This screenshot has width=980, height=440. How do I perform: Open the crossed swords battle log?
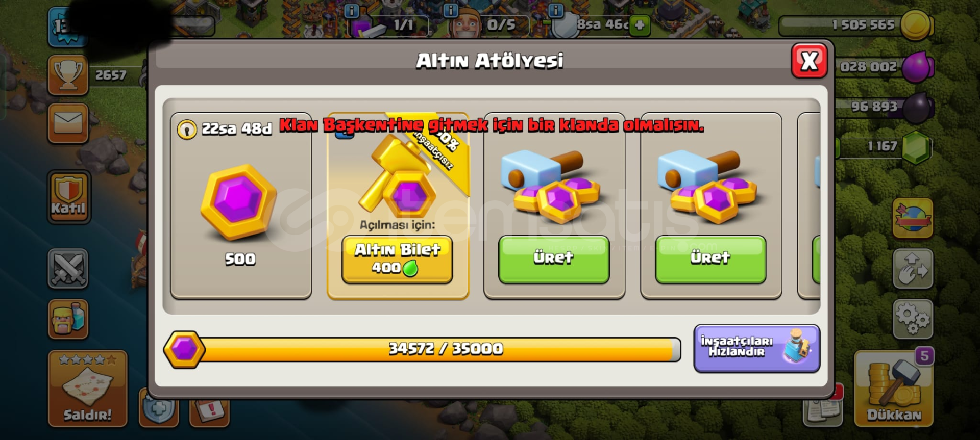[68, 269]
